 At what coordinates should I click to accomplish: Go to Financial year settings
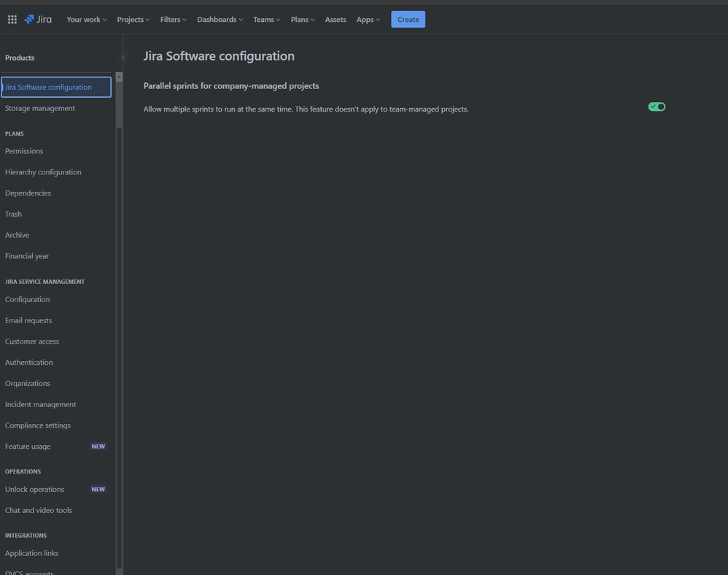pyautogui.click(x=27, y=256)
